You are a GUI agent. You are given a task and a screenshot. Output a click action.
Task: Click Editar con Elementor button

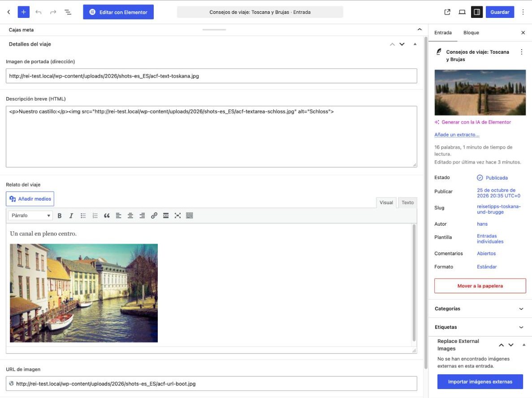click(118, 12)
